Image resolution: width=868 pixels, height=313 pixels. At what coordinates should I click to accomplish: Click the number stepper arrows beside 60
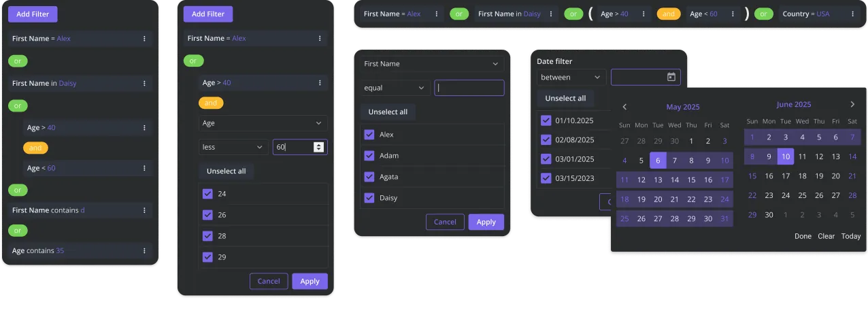tap(318, 147)
